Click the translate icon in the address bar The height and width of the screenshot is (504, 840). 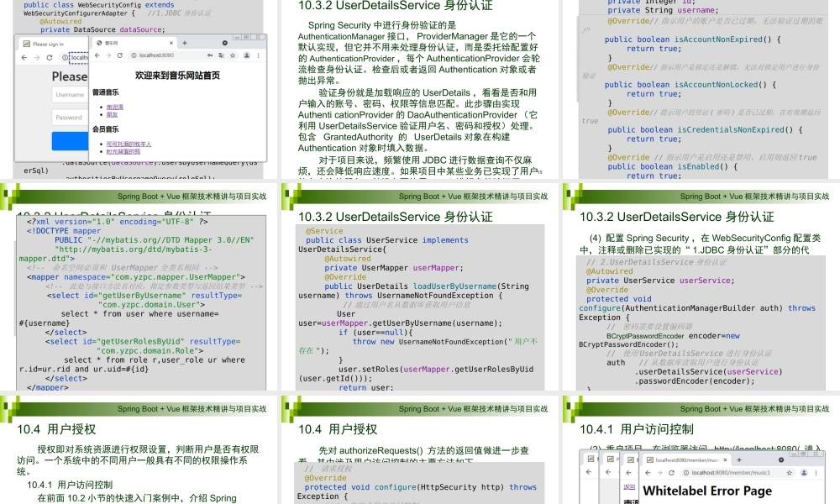(222, 55)
